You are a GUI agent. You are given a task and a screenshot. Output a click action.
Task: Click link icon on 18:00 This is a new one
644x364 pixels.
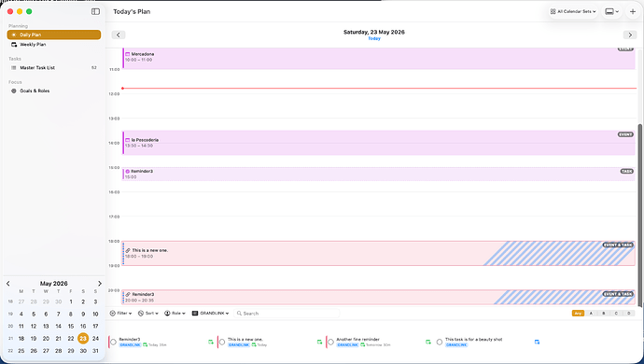click(128, 250)
